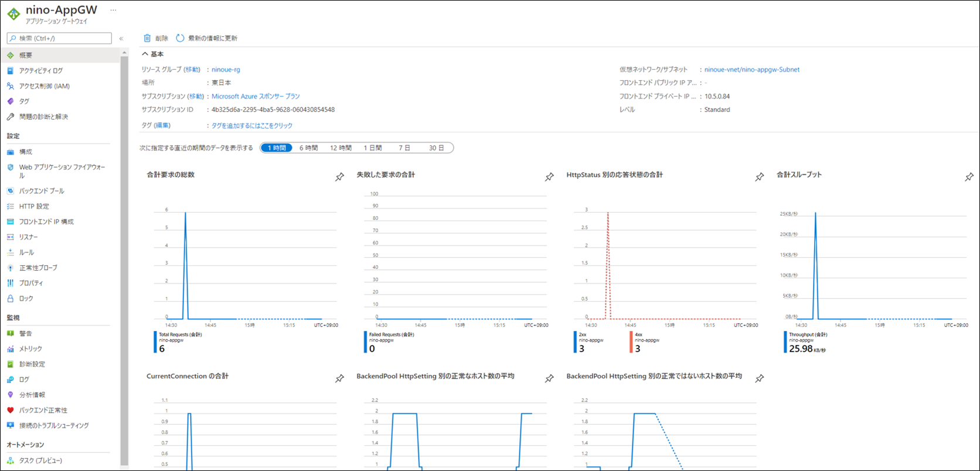
Task: Open 接続のトラブルシューティング menu item
Action: pos(54,425)
